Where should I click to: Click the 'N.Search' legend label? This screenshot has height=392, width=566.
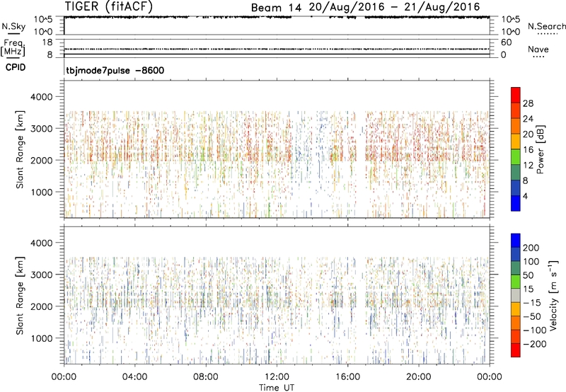coord(547,26)
